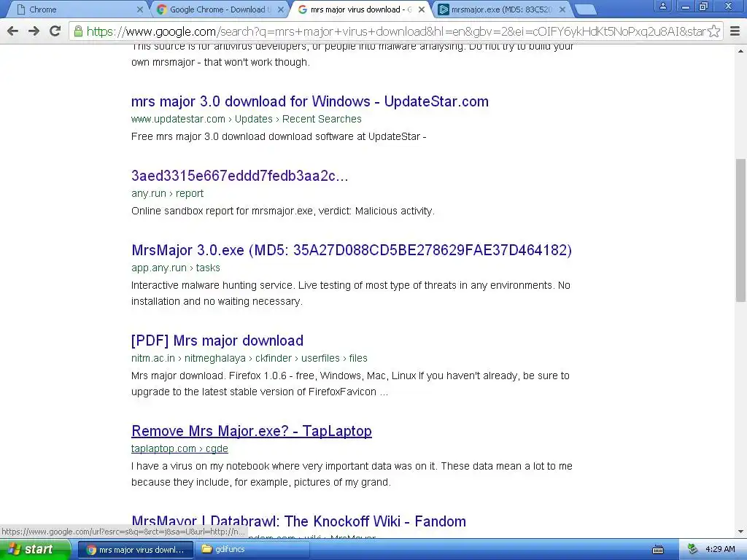Open 'MrsMajor 3.0.exe (MD5' result link
The height and width of the screenshot is (560, 747).
coord(352,250)
